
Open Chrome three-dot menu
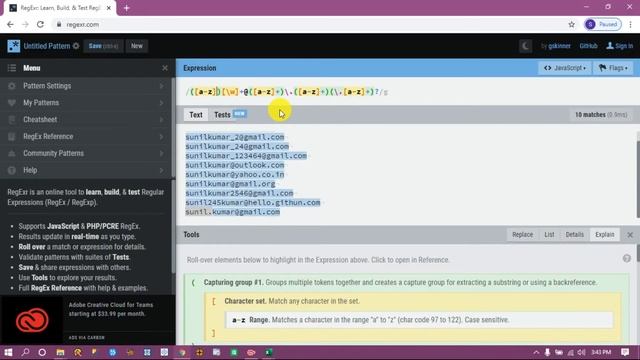[630, 24]
